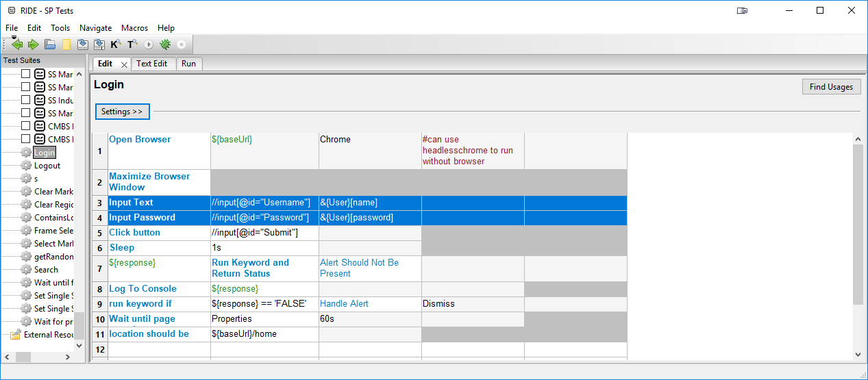Tick the SS Indu test checkbox
The height and width of the screenshot is (380, 868).
pyautogui.click(x=26, y=100)
